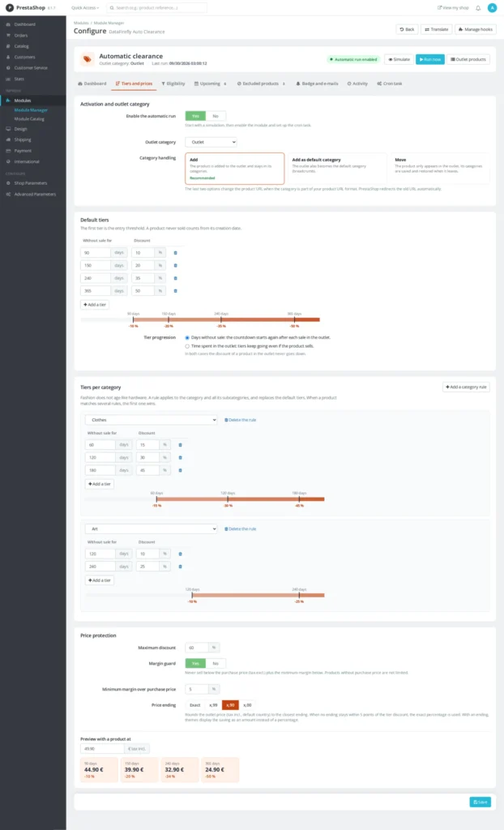Click the top search products field
Image resolution: width=504 pixels, height=830 pixels.
pyautogui.click(x=156, y=8)
